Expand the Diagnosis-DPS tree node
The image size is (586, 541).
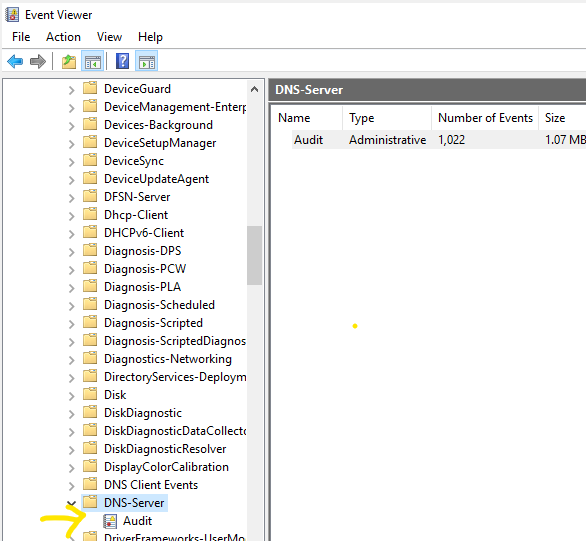[71, 252]
